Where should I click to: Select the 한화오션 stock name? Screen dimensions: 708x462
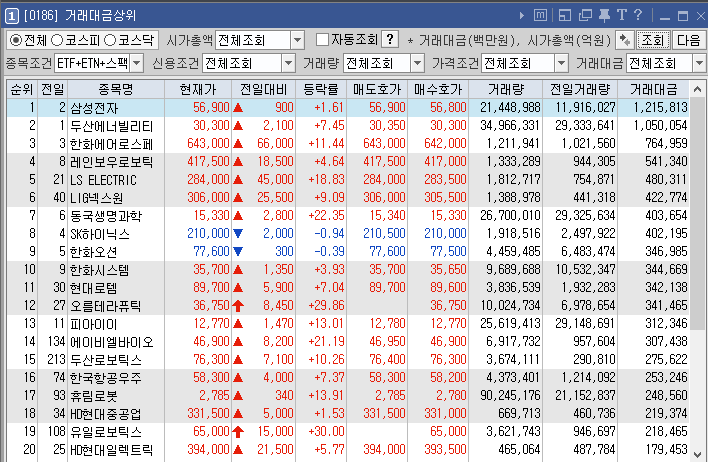pyautogui.click(x=93, y=252)
